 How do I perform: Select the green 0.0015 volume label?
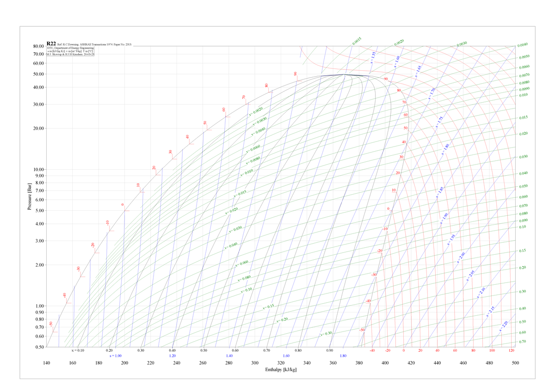click(x=357, y=41)
